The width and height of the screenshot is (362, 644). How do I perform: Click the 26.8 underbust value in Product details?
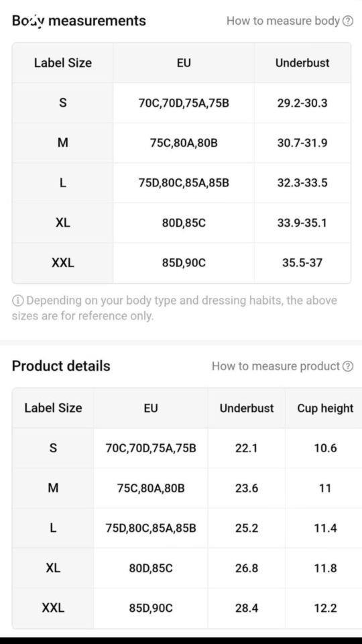(247, 568)
